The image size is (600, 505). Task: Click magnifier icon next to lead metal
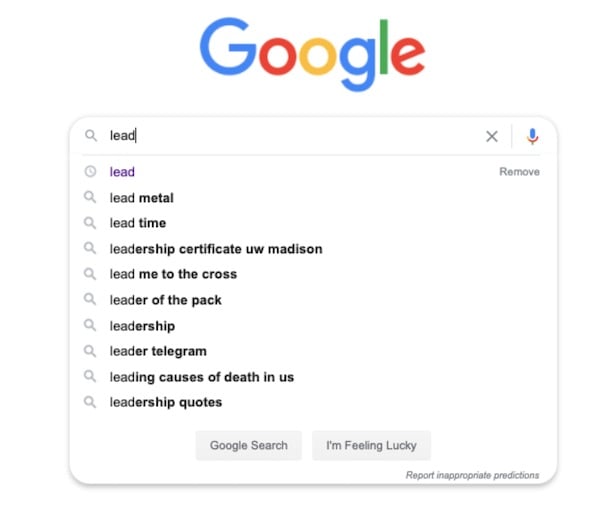(x=90, y=197)
